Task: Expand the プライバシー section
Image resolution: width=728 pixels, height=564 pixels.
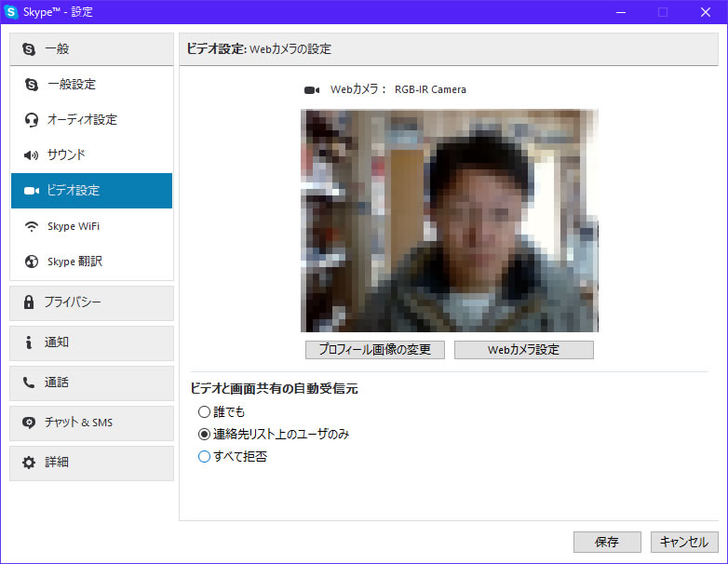Action: tap(91, 302)
